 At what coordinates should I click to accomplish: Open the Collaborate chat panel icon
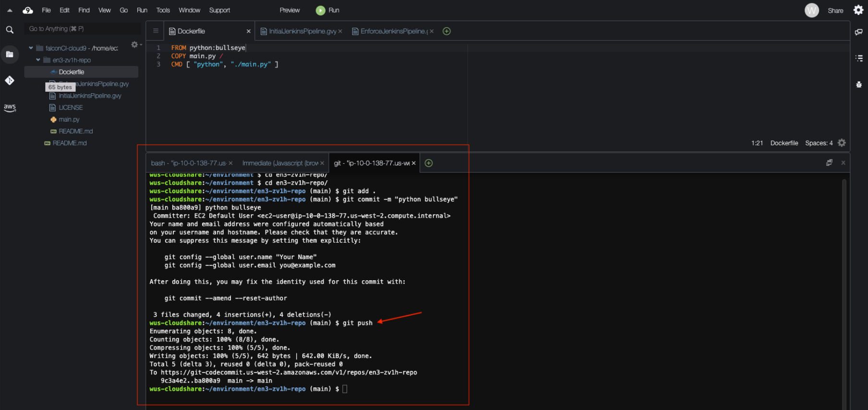[858, 32]
